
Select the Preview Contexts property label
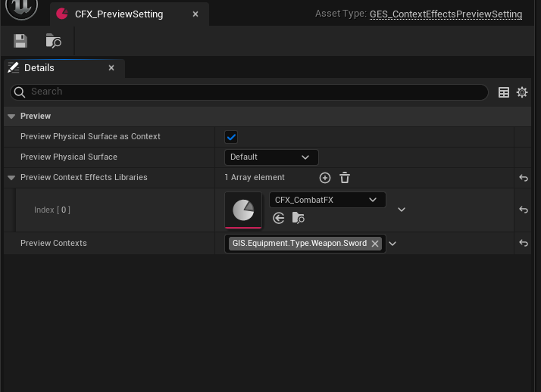pos(54,243)
